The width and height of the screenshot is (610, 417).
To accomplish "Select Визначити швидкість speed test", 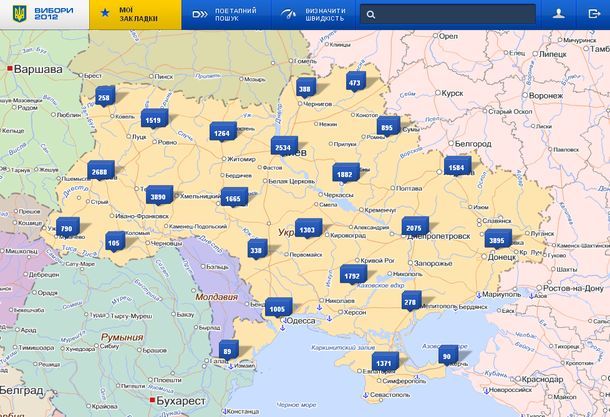I will click(312, 15).
